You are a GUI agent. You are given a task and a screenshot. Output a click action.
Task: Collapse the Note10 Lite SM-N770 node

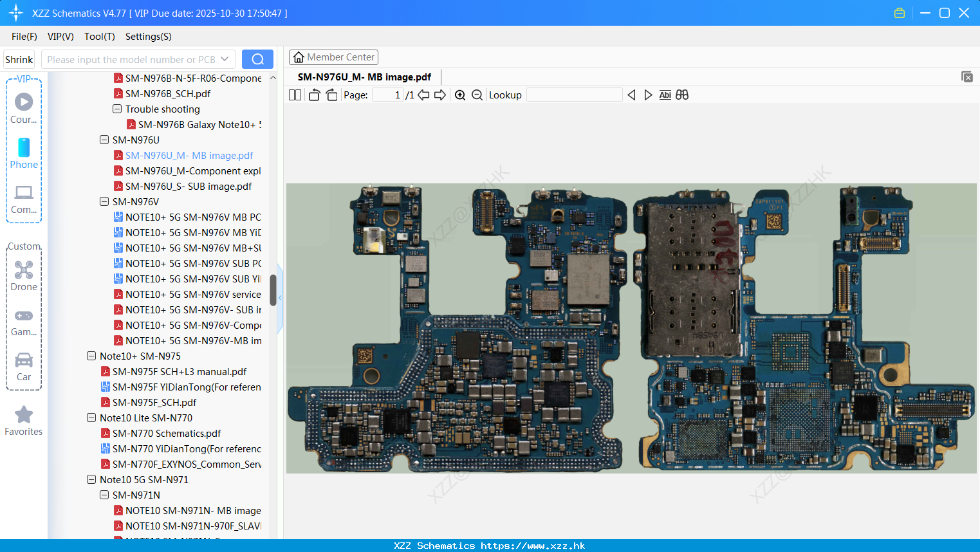(x=91, y=418)
